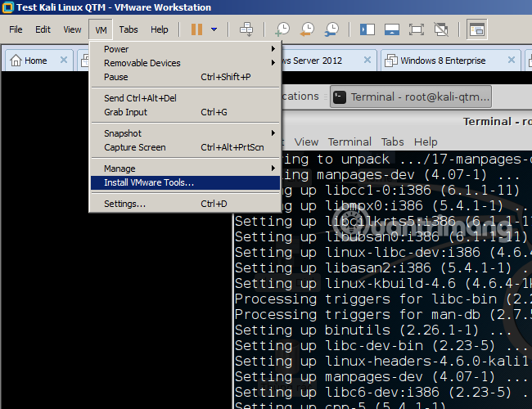This screenshot has height=409, width=532.
Task: Open the Snapshot Manager wrench-clock icon
Action: tap(331, 29)
